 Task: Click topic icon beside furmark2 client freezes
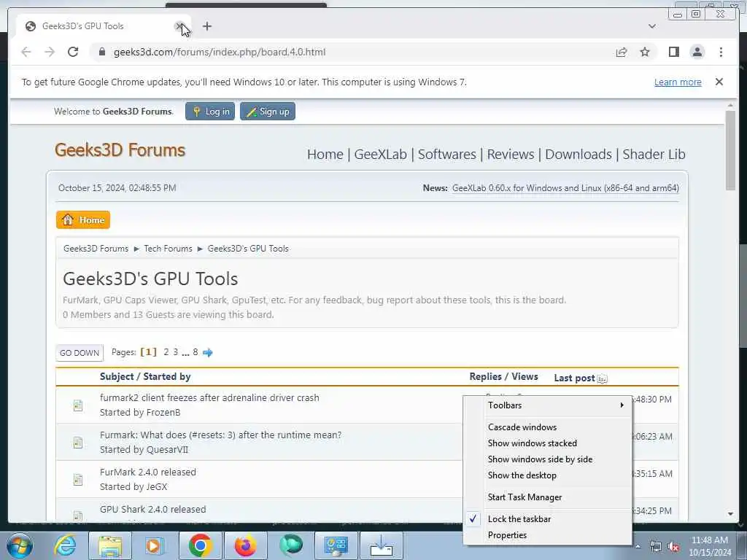pyautogui.click(x=78, y=405)
